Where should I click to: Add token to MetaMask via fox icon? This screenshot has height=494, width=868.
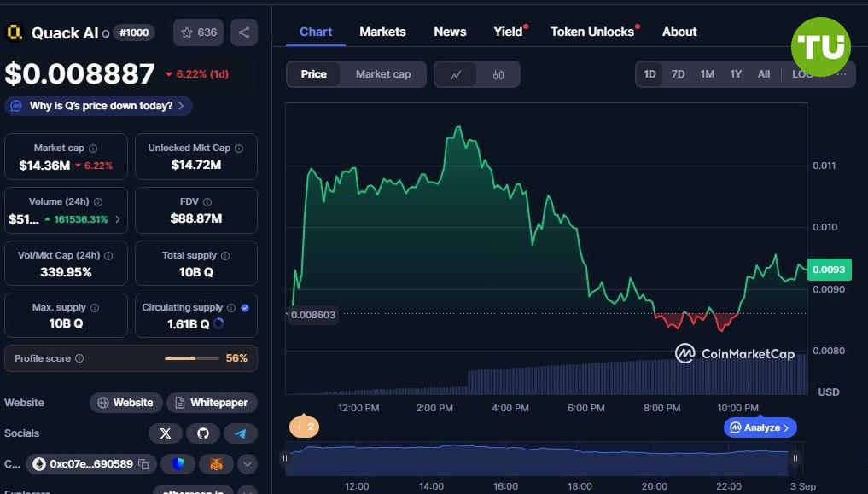point(216,464)
